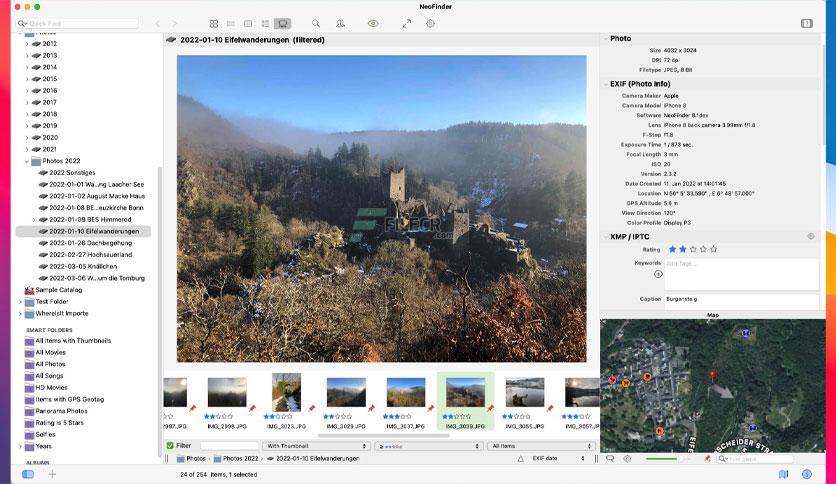836x484 pixels.
Task: Toggle the QuickLook eye icon
Action: 373,23
